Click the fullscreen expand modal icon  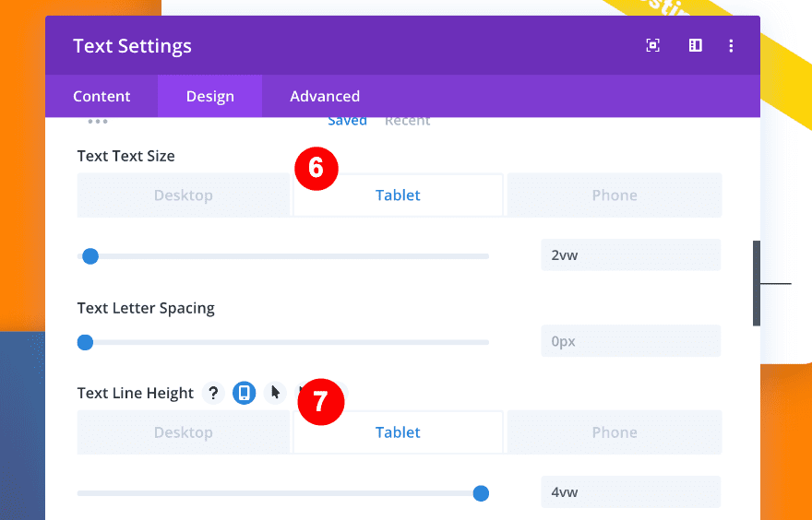coord(653,45)
